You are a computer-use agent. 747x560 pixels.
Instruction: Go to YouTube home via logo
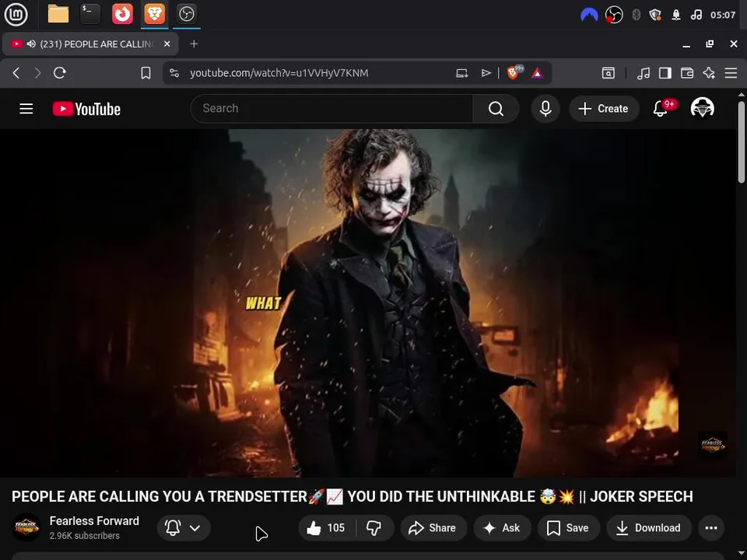click(86, 109)
